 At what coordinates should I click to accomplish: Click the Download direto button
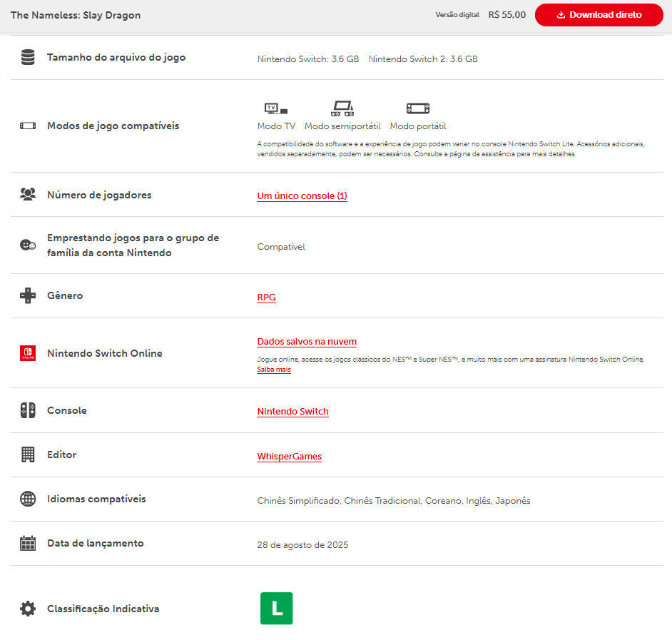(x=599, y=15)
